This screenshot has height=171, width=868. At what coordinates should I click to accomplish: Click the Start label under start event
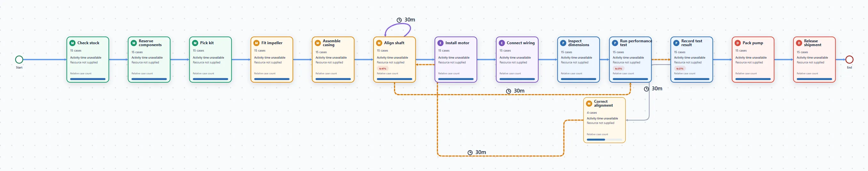19,68
